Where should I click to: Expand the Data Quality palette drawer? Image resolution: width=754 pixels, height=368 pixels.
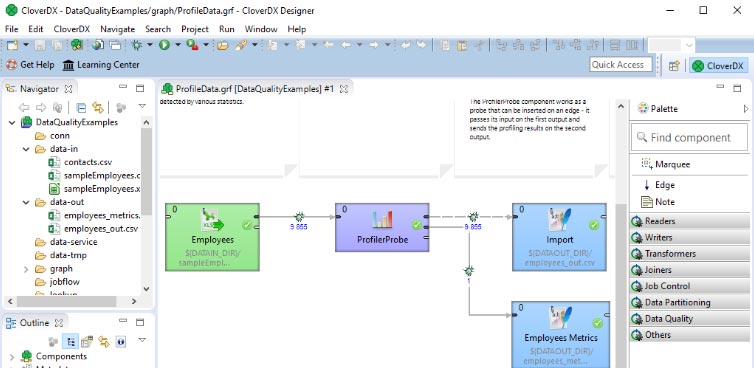690,319
